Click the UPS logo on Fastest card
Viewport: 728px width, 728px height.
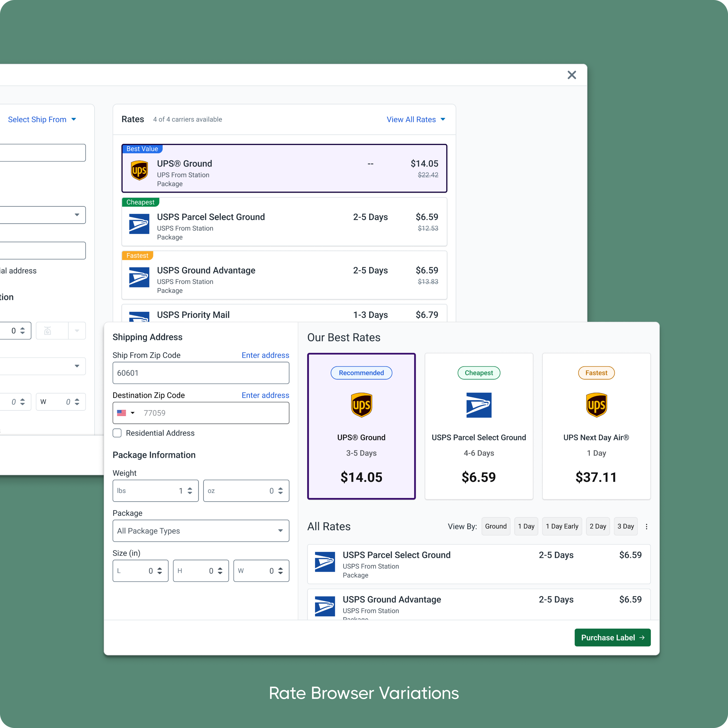coord(596,405)
